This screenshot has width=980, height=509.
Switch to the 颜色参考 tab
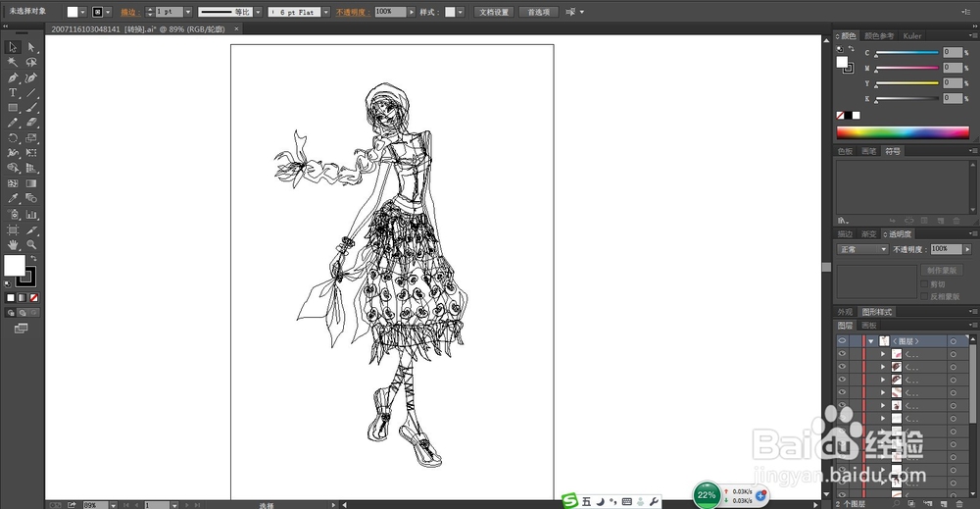pos(879,36)
